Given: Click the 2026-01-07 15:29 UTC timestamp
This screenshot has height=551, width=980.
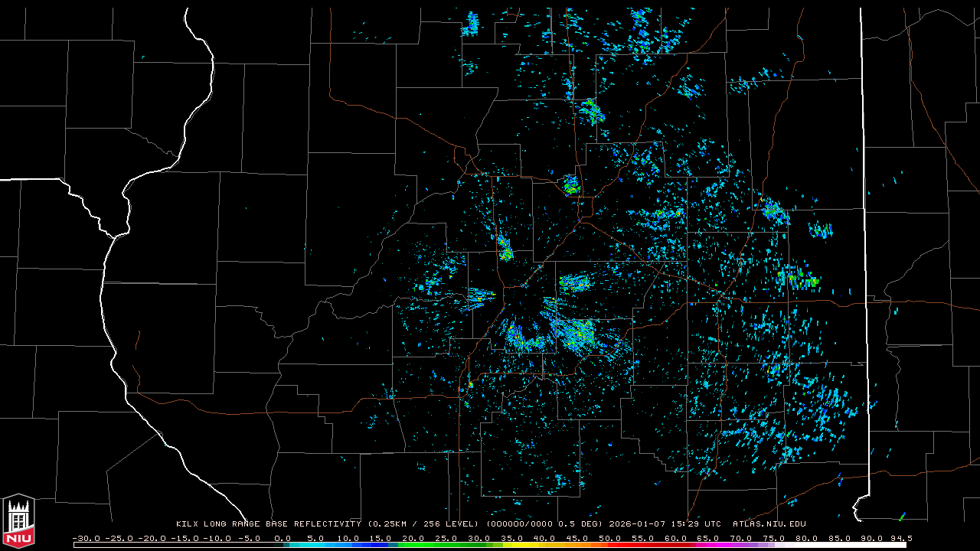Looking at the screenshot, I should click(665, 524).
